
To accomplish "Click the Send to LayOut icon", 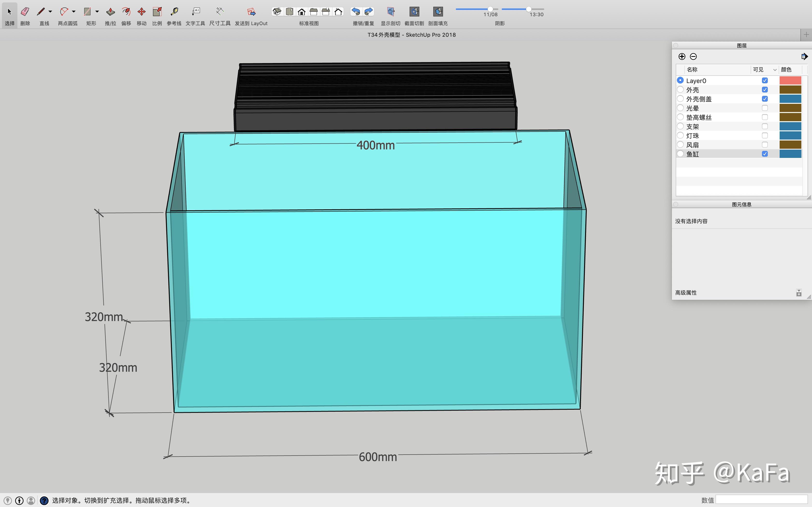I will tap(251, 12).
